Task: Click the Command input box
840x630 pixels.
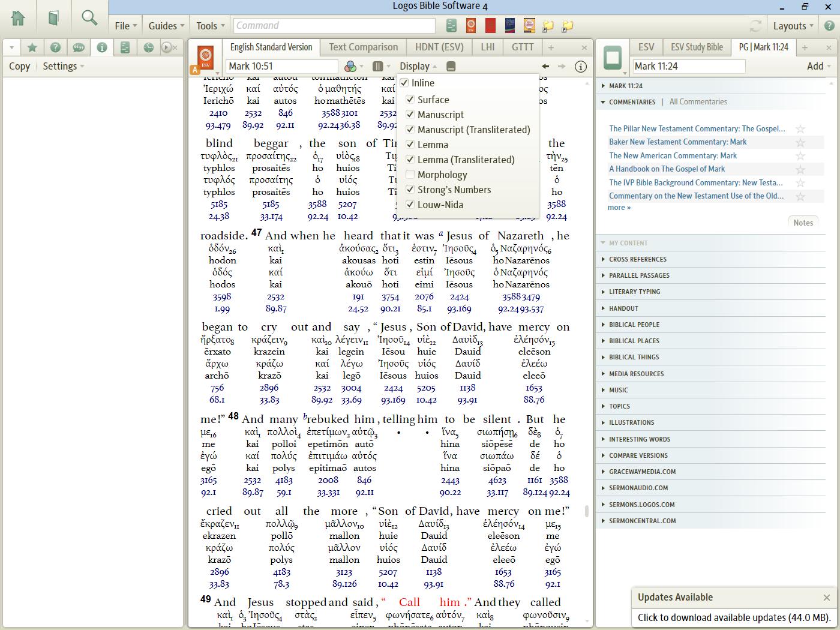Action: pos(334,25)
